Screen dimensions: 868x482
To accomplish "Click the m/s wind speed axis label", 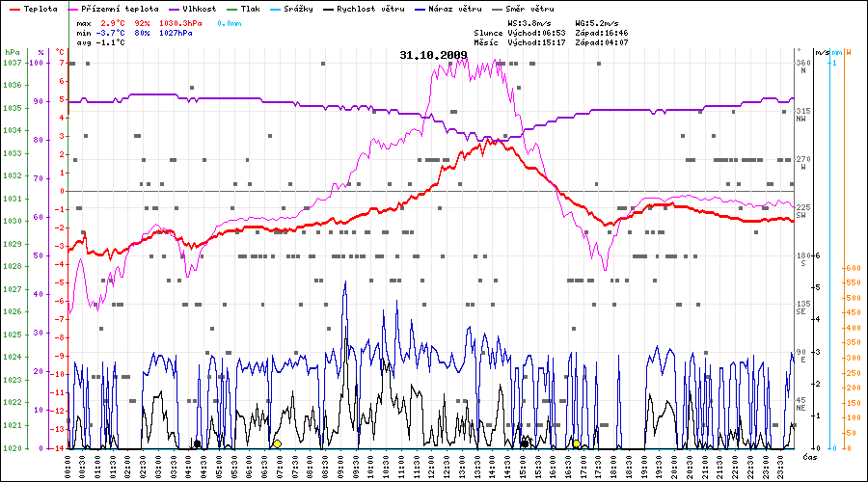I will point(821,52).
